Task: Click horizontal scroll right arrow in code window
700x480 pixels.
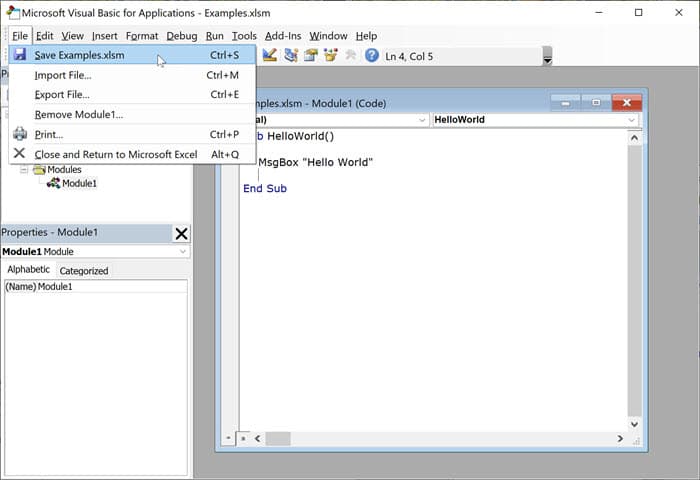Action: coord(620,438)
